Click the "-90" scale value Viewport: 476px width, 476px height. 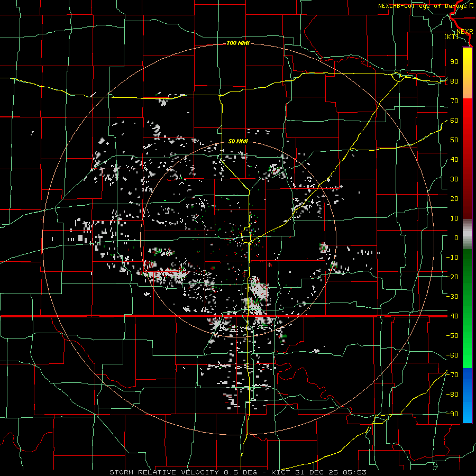coord(452,414)
